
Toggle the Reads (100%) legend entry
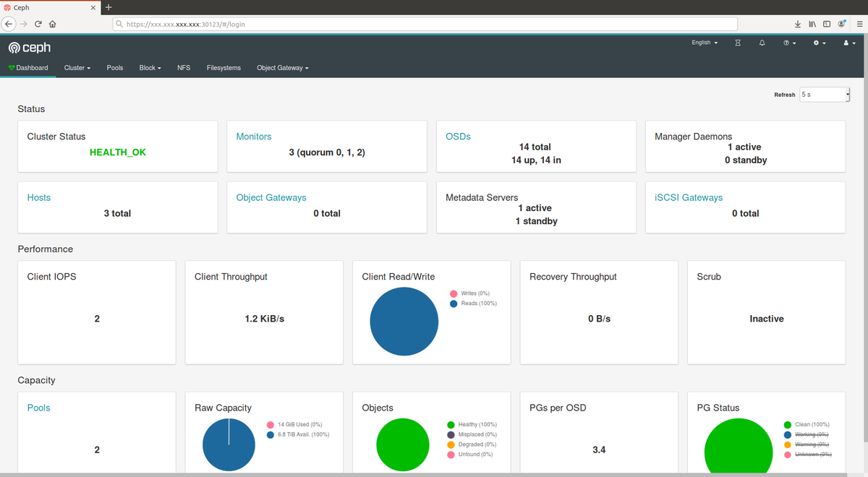point(473,304)
